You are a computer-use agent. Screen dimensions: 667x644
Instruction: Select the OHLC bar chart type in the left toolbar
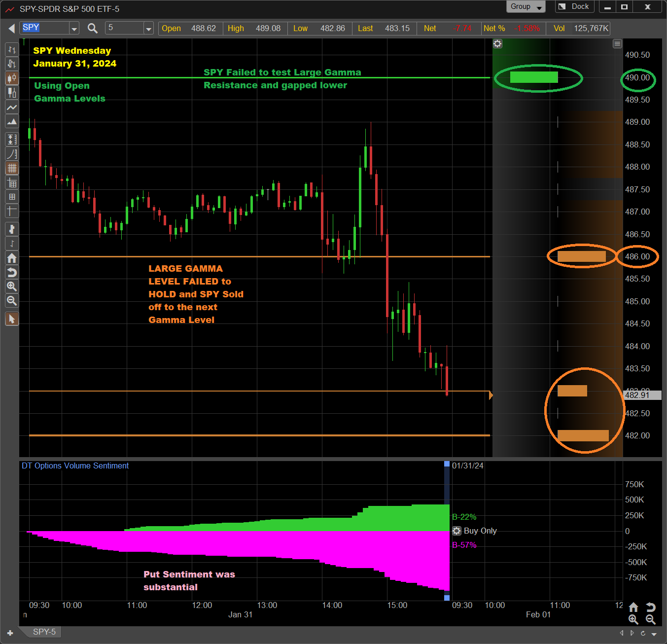click(x=12, y=50)
